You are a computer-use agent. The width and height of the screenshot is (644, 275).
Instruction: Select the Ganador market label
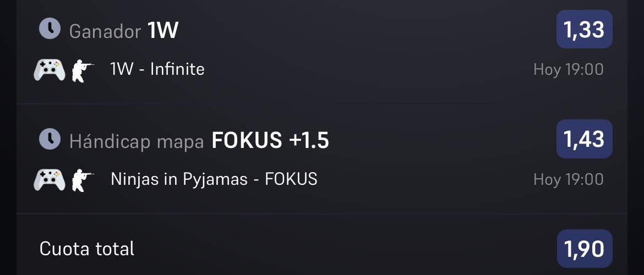[105, 31]
